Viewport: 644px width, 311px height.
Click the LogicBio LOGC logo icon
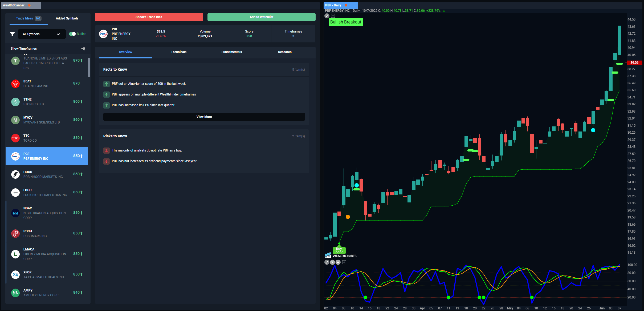click(15, 193)
